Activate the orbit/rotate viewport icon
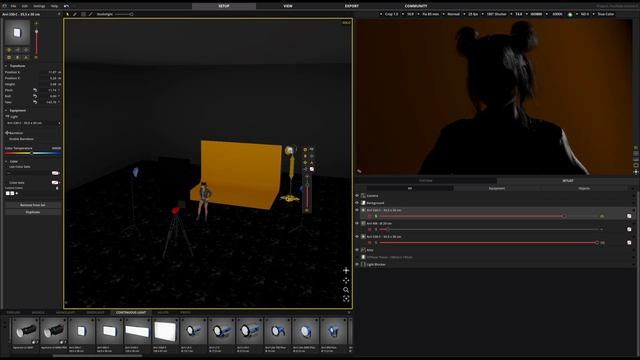 click(346, 280)
